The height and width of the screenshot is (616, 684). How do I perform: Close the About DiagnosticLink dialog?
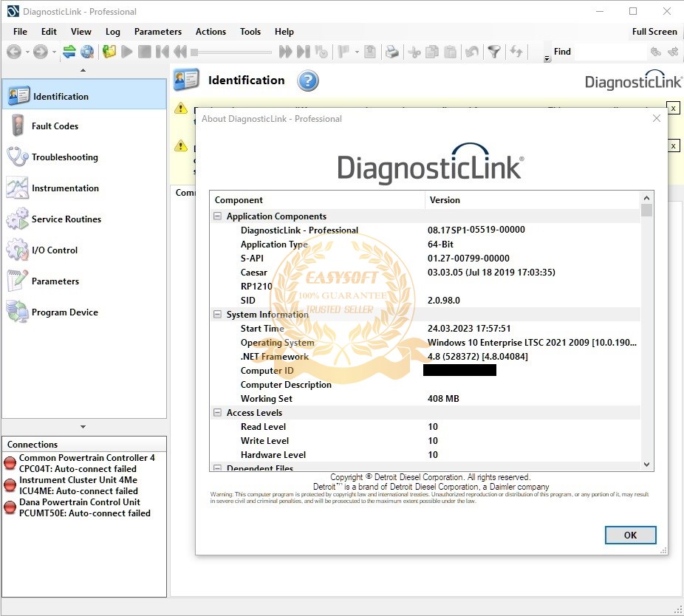657,118
